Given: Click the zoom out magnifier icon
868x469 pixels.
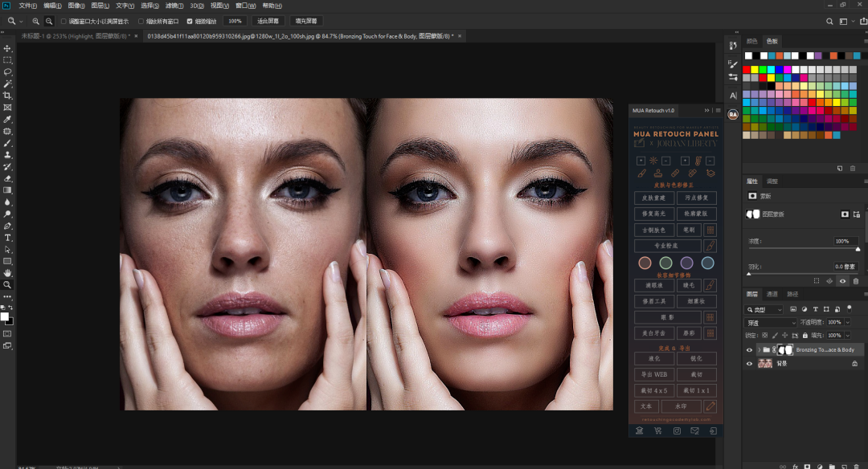Looking at the screenshot, I should pos(49,21).
